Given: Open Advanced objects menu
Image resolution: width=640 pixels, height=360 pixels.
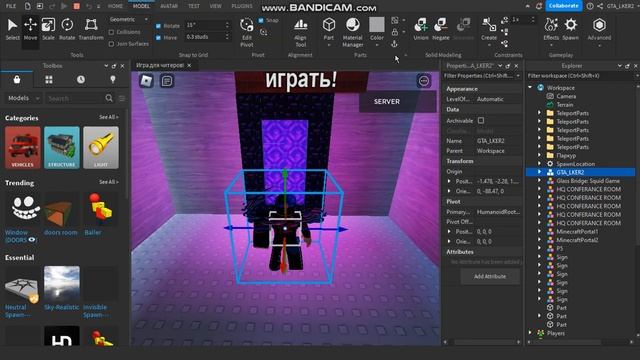Looking at the screenshot, I should [599, 29].
